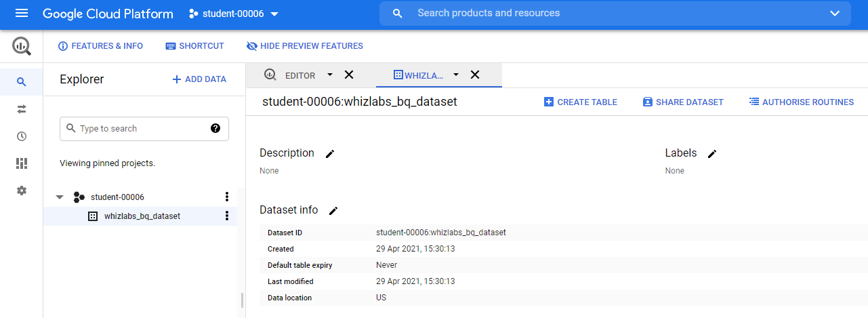Click the Share Dataset button
868x318 pixels.
pyautogui.click(x=683, y=102)
